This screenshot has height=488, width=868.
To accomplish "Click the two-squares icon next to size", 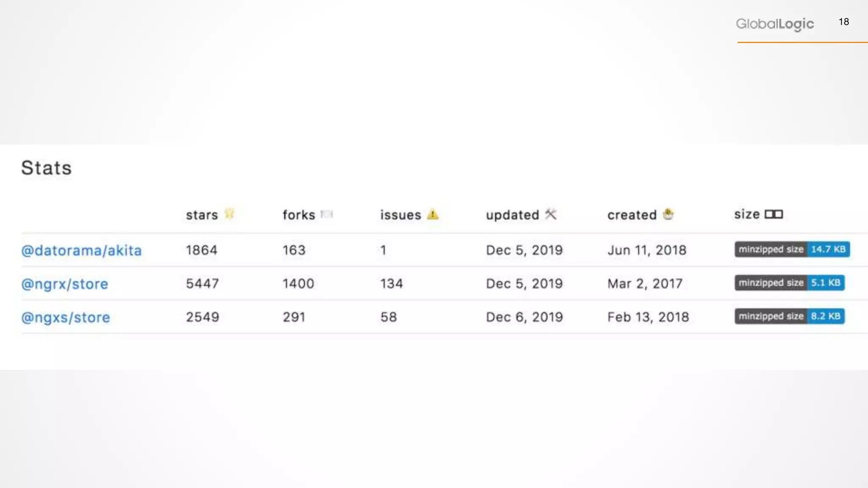I will pos(773,214).
